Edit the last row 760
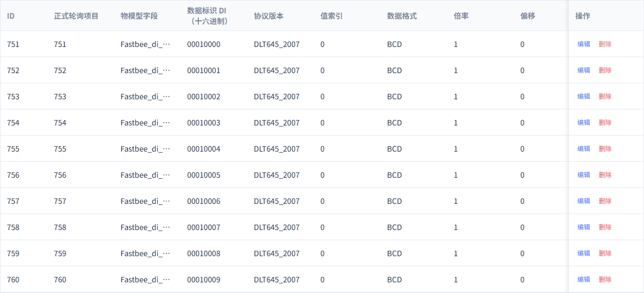The width and height of the screenshot is (644, 293). 584,280
